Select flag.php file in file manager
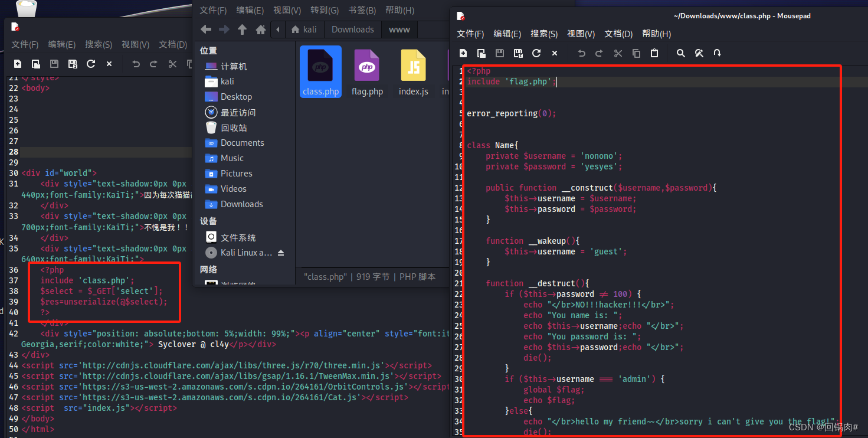The image size is (868, 438). tap(367, 72)
